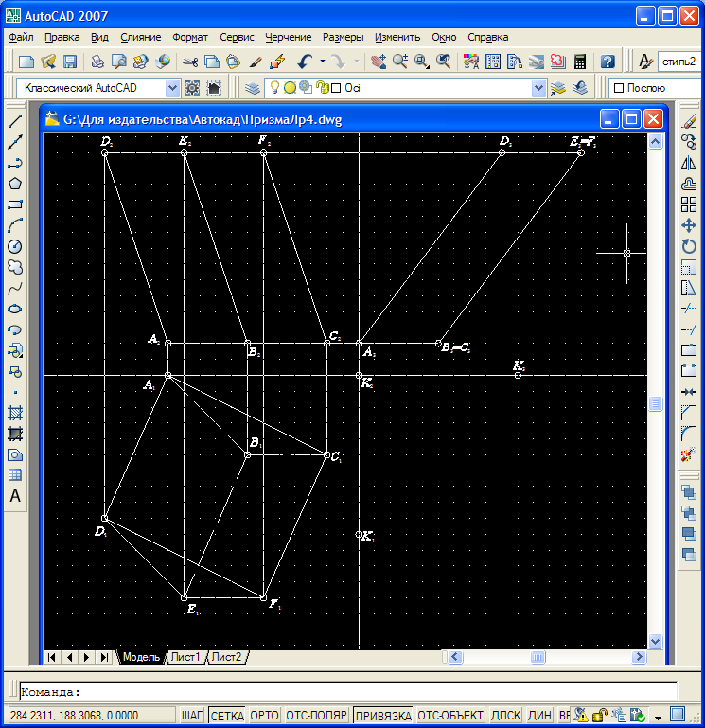Select the Hatch tool

15,413
